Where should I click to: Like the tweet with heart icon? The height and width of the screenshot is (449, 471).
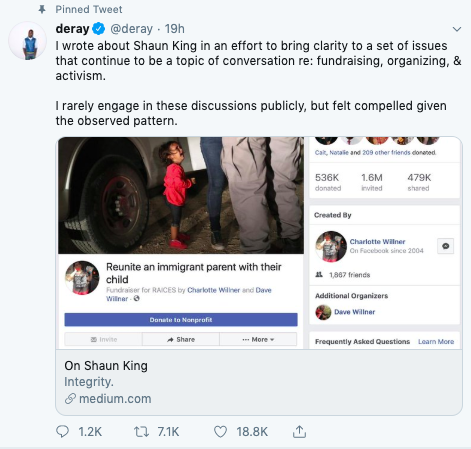(220, 432)
